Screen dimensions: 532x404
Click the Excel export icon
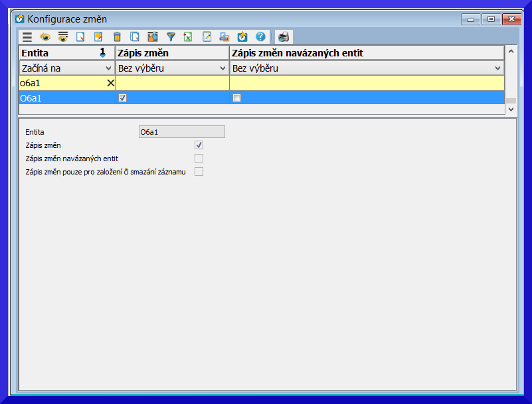point(189,36)
